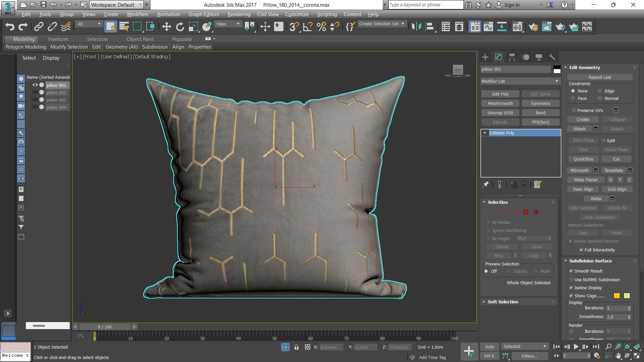Select the Scale transform tool
This screenshot has height=362, width=644.
[x=193, y=27]
